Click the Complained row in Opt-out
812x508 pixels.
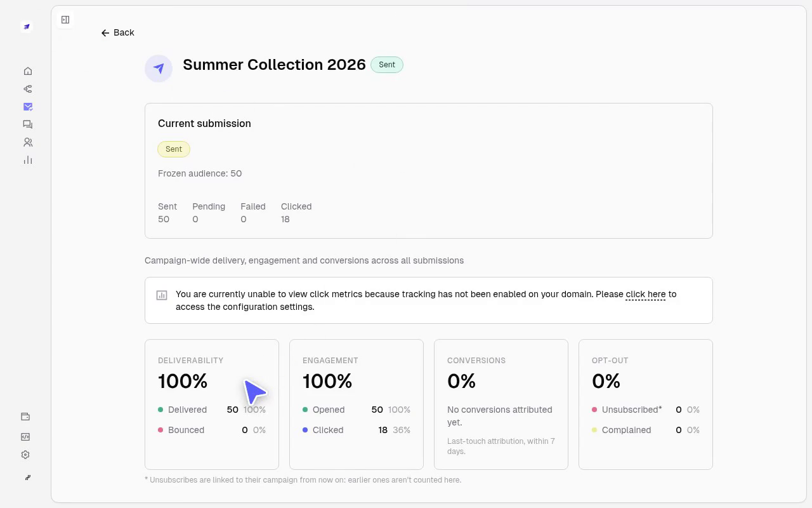tap(646, 430)
